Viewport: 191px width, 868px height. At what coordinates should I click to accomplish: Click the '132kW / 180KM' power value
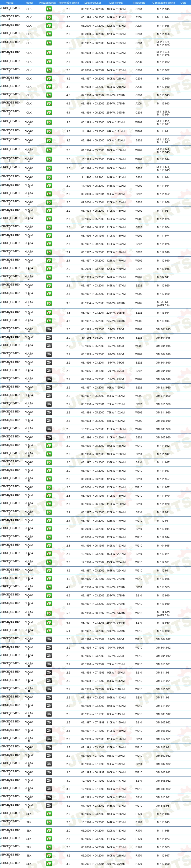point(116,159)
